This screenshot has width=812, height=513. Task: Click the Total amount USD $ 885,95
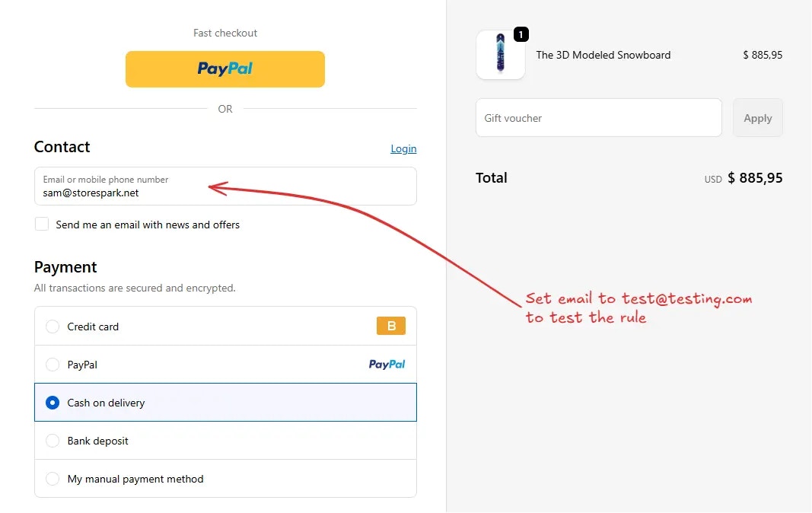744,178
